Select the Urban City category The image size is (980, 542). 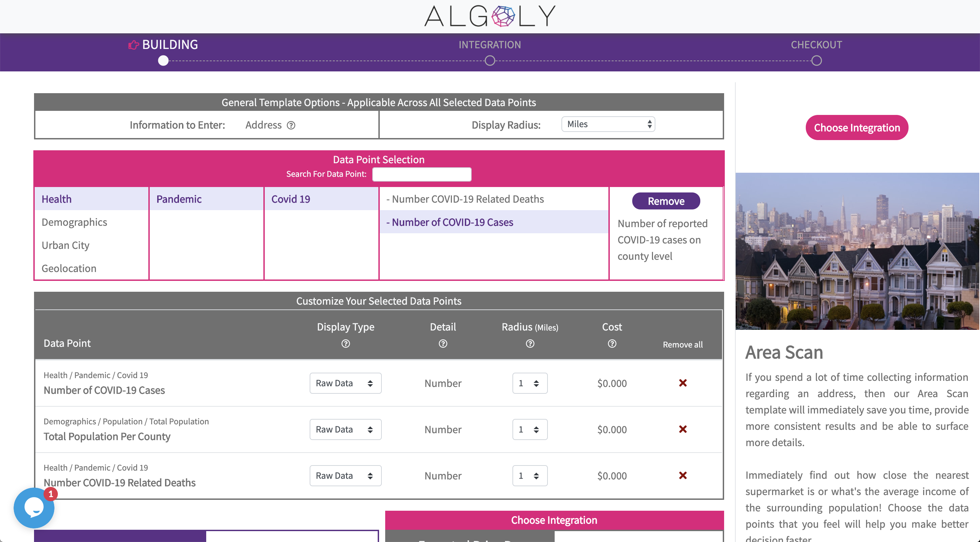(65, 245)
